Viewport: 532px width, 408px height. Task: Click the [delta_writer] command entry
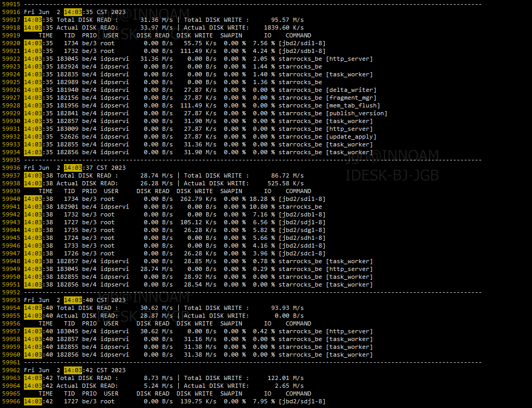(x=351, y=90)
